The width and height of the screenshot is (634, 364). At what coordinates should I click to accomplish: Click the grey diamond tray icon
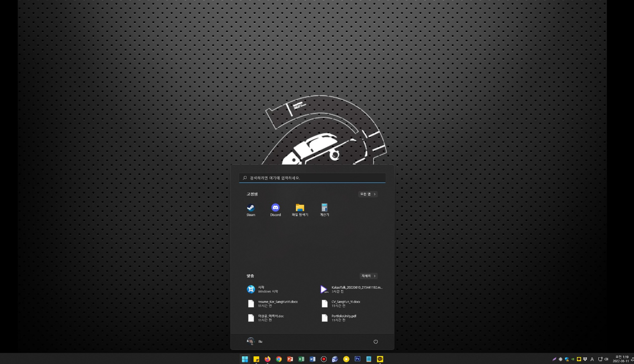(561, 359)
